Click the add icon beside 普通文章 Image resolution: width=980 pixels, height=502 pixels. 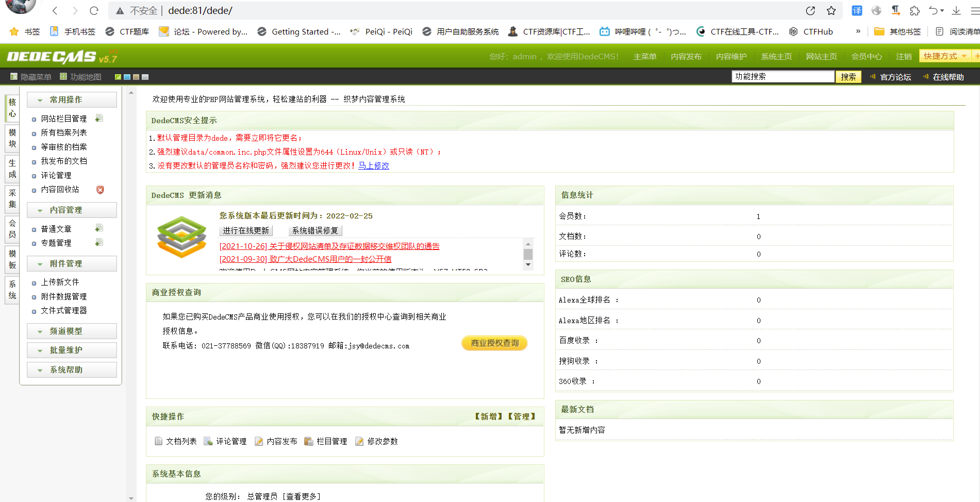point(99,228)
